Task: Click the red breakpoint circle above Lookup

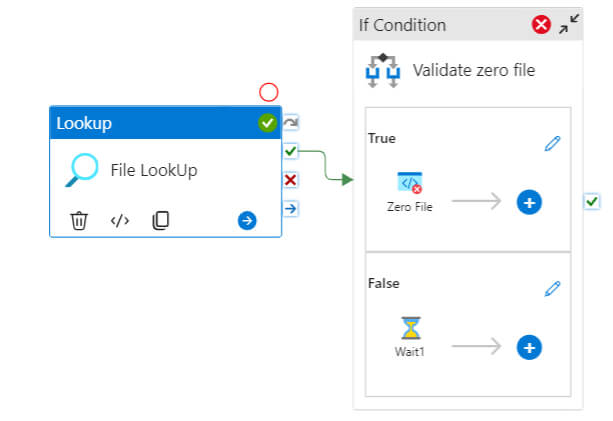Action: point(269,92)
